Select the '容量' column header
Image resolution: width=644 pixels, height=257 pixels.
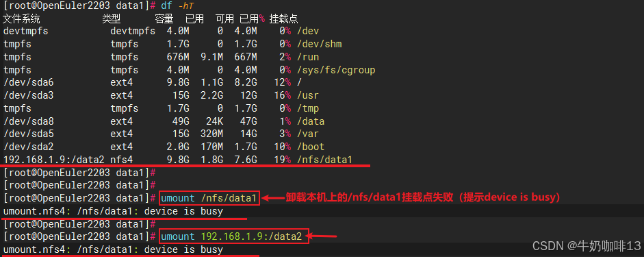click(164, 19)
